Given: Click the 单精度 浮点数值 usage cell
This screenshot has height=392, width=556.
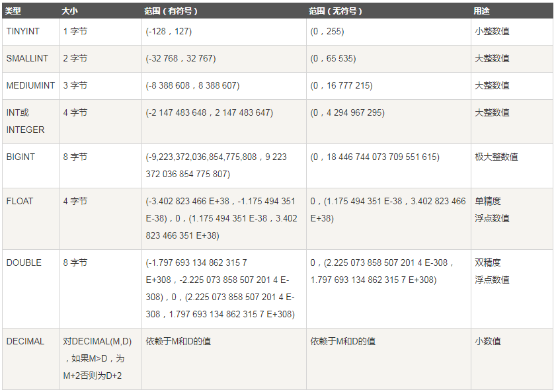Looking at the screenshot, I should (x=512, y=219).
